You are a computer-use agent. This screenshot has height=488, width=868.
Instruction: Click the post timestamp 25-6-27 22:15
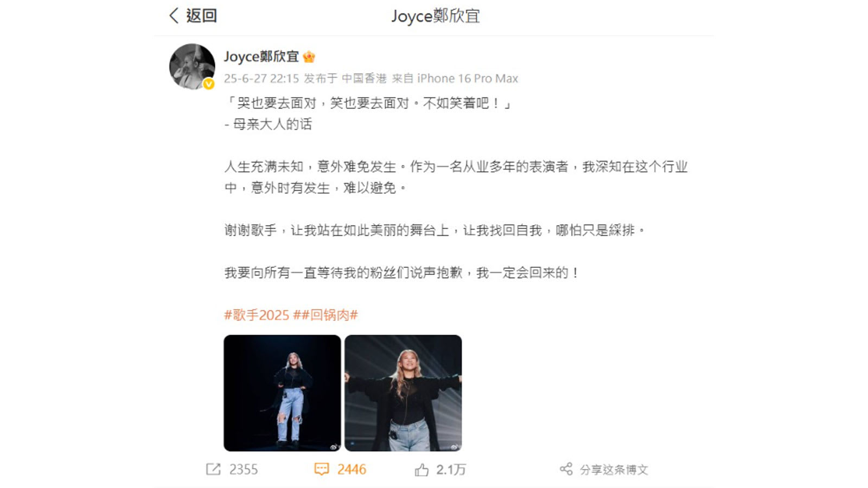(261, 79)
